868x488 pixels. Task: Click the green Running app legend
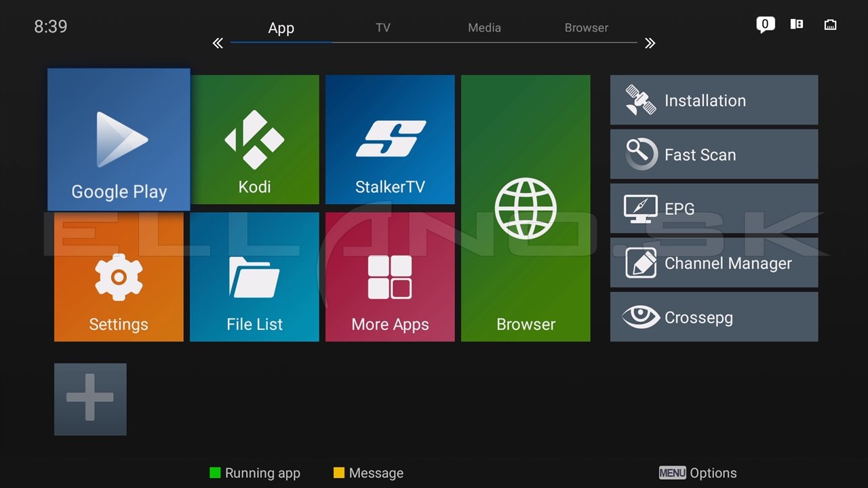255,473
